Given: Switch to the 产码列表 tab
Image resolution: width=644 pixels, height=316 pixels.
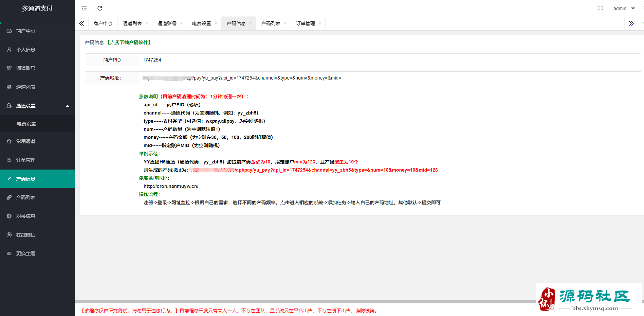Looking at the screenshot, I should tap(271, 23).
